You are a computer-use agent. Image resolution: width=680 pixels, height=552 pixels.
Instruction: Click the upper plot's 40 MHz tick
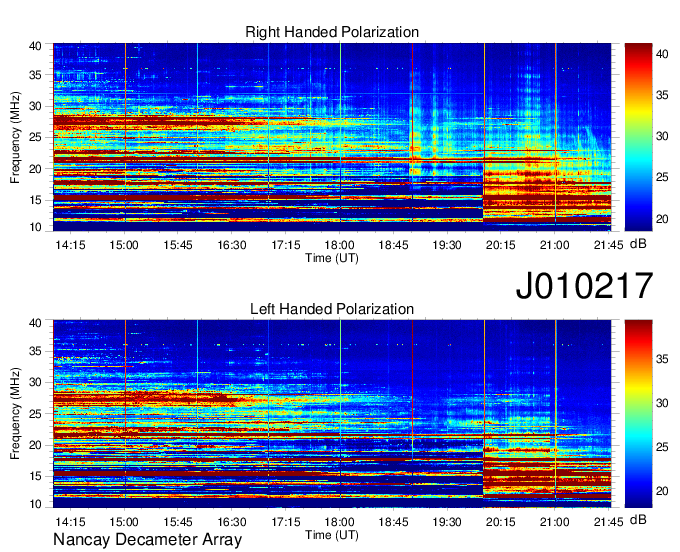click(35, 46)
